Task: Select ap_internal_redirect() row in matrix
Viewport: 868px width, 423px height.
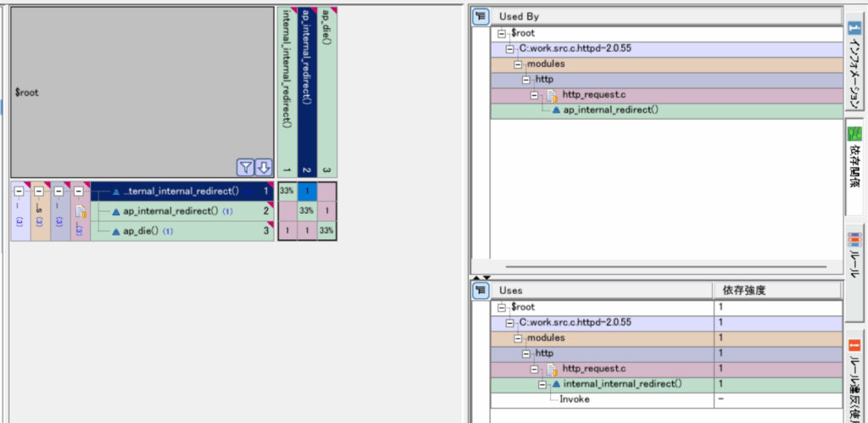Action: tap(170, 211)
